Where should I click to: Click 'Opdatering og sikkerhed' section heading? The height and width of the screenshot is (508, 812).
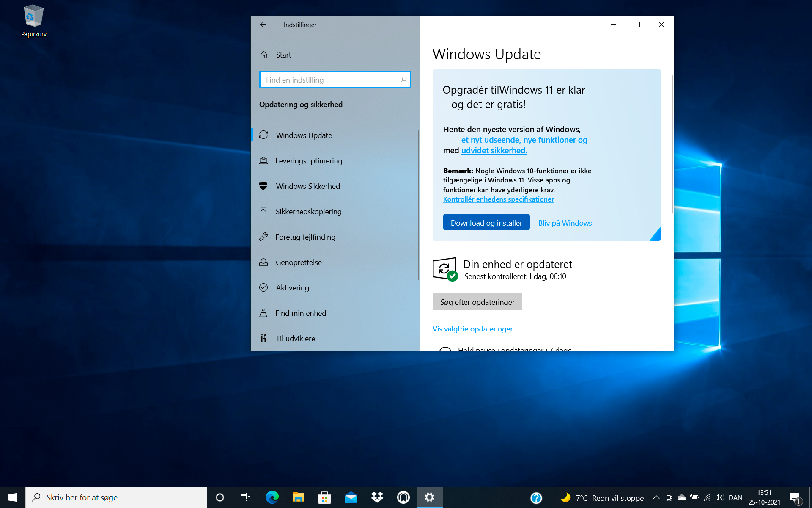click(301, 105)
